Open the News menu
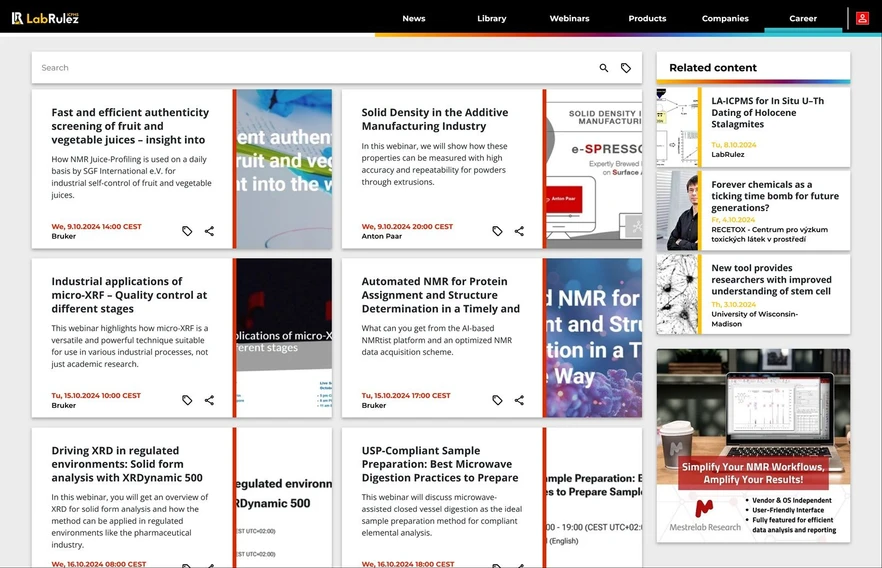This screenshot has height=568, width=882. (413, 19)
